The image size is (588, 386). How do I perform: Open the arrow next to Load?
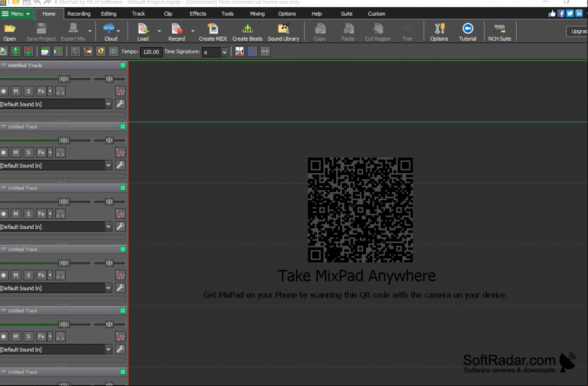159,31
